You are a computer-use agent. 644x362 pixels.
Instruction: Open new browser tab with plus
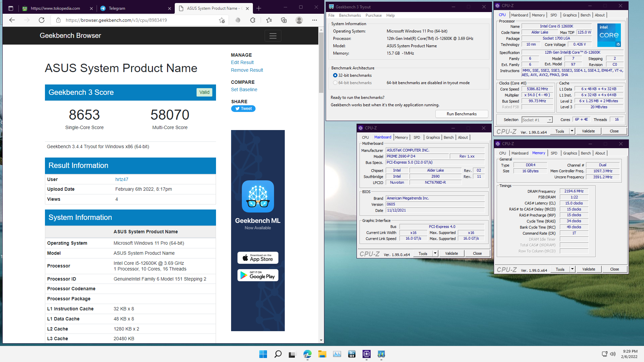pos(259,8)
